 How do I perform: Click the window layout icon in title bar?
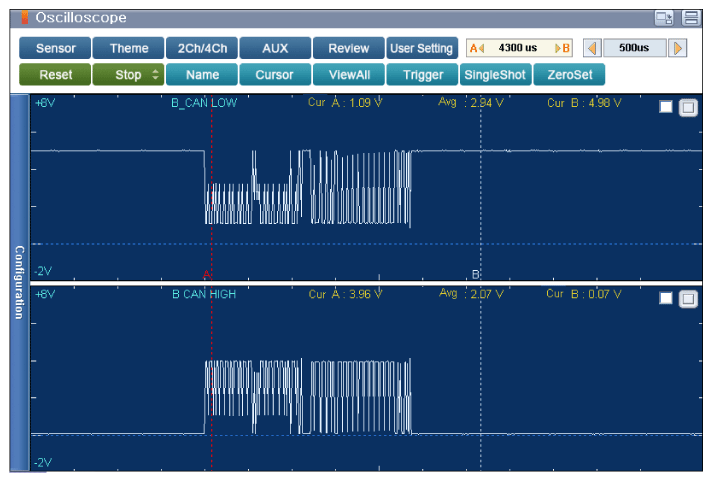[x=664, y=18]
